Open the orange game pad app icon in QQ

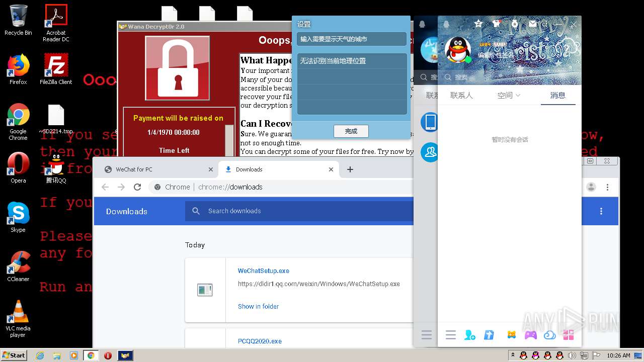[512, 335]
